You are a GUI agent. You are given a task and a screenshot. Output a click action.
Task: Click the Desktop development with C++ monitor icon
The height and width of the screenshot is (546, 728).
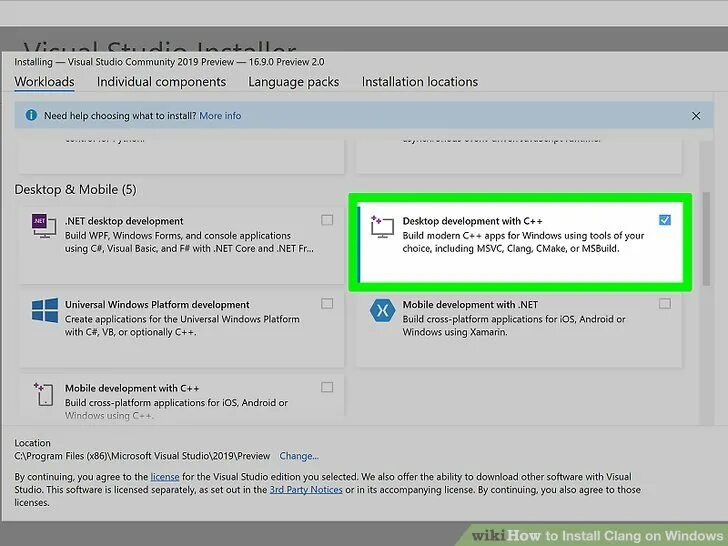tap(382, 227)
